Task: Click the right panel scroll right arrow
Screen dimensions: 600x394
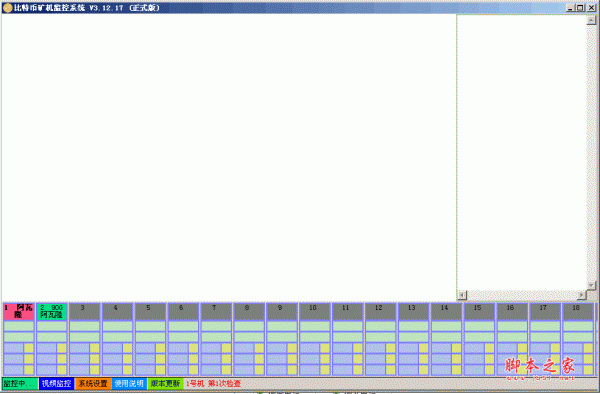Action: pyautogui.click(x=582, y=295)
